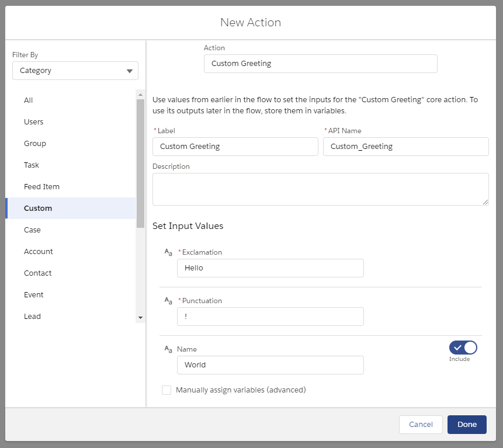Toggle off the Include switch for Name

coord(463,347)
